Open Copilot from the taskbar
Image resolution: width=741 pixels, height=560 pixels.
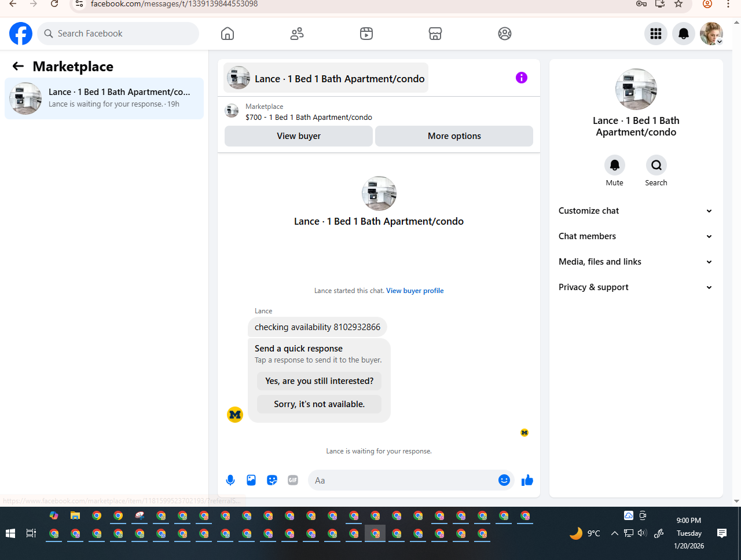tap(54, 515)
